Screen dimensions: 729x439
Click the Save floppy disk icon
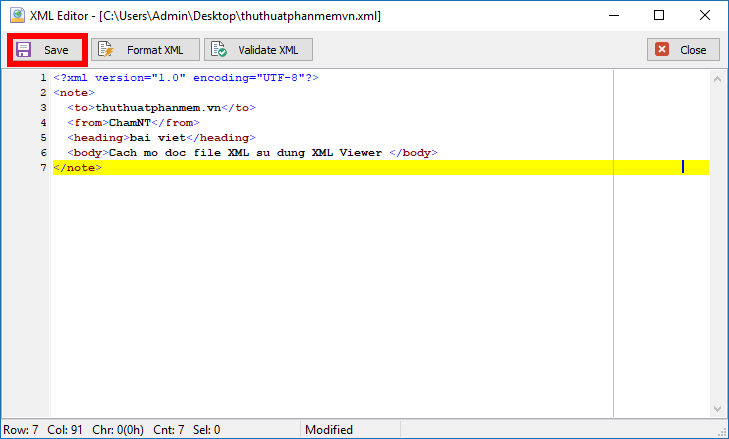24,50
